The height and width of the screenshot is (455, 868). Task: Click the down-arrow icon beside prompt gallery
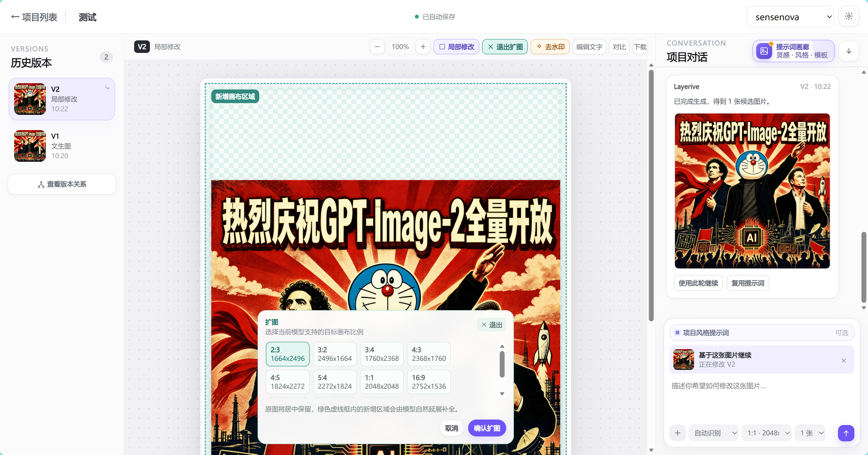coord(848,51)
